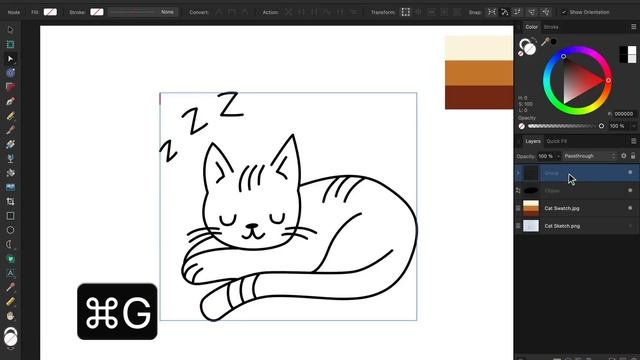Viewport: 640px width, 360px height.
Task: Click the black and white swatches box
Action: click(628, 54)
